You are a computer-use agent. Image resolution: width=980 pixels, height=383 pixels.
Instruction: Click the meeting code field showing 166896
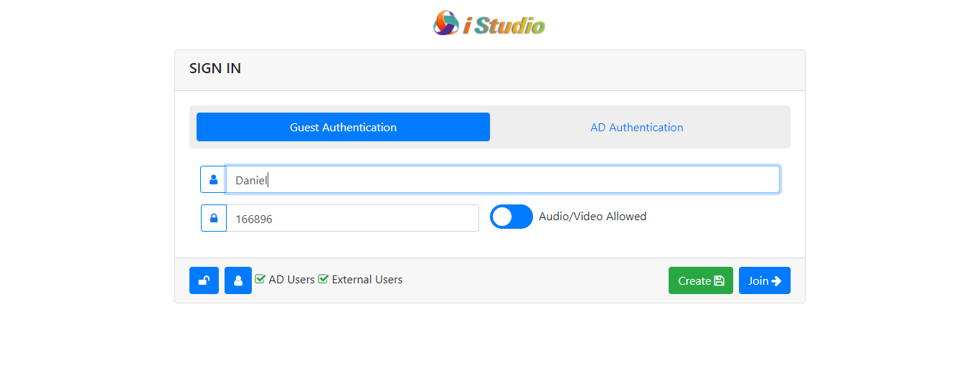pos(353,218)
